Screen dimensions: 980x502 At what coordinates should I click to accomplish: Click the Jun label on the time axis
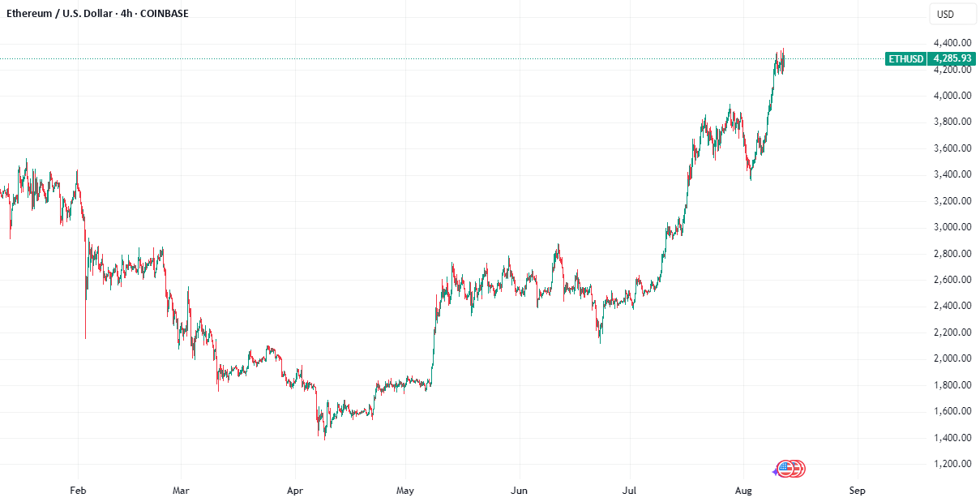[x=520, y=491]
